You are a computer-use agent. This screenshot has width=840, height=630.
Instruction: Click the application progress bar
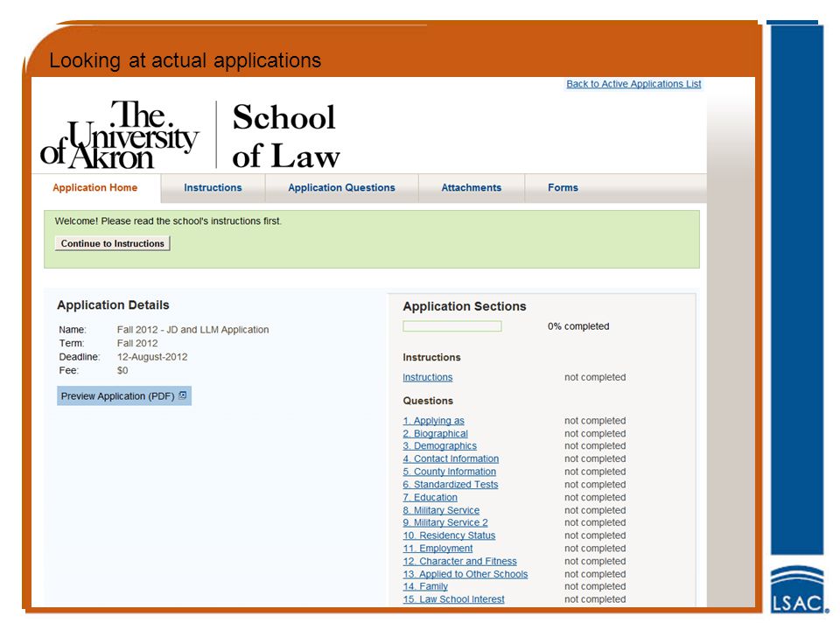(452, 326)
